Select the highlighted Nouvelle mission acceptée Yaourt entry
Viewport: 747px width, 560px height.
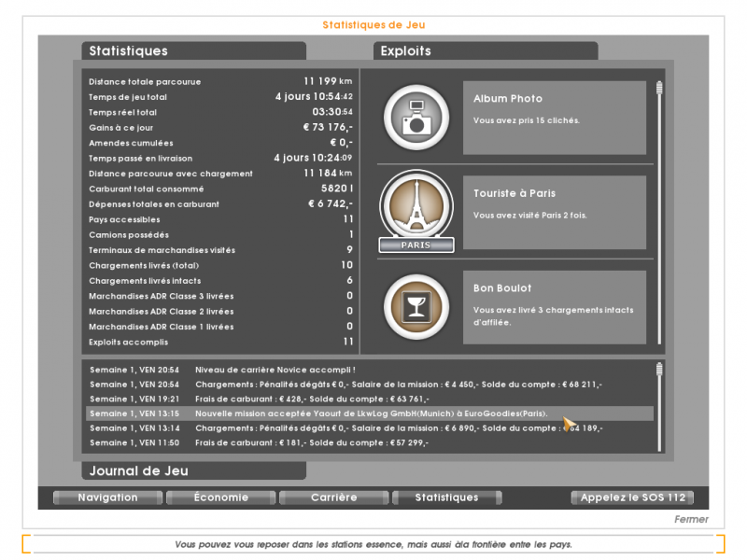369,413
